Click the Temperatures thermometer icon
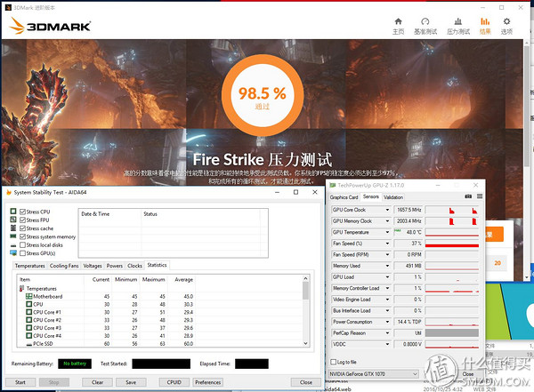The image size is (534, 392). coord(21,289)
